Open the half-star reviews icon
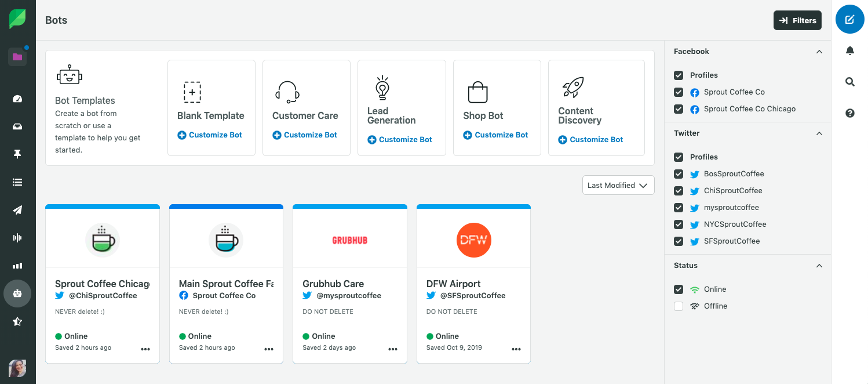Image resolution: width=868 pixels, height=384 pixels. click(17, 321)
